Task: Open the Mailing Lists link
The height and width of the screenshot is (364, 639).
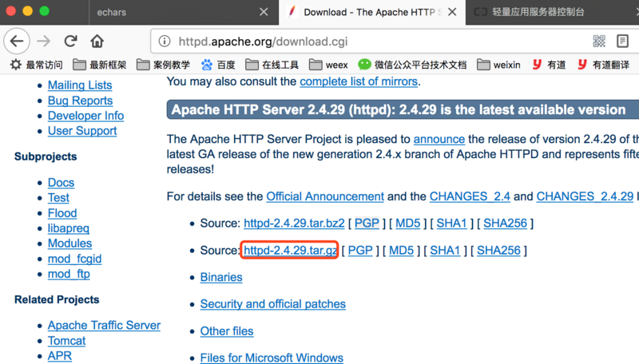Action: [x=80, y=85]
